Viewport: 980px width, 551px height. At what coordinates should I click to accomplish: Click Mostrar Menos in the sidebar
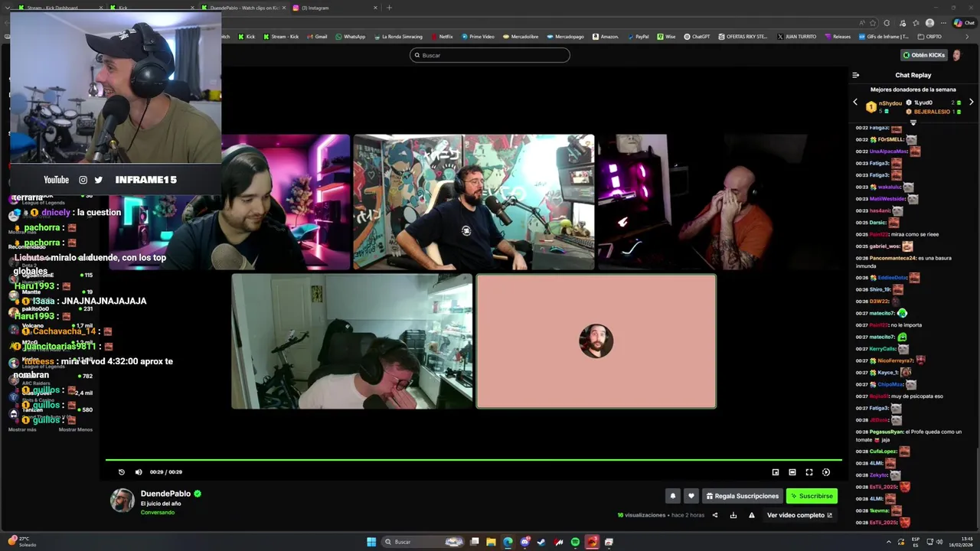(x=75, y=429)
